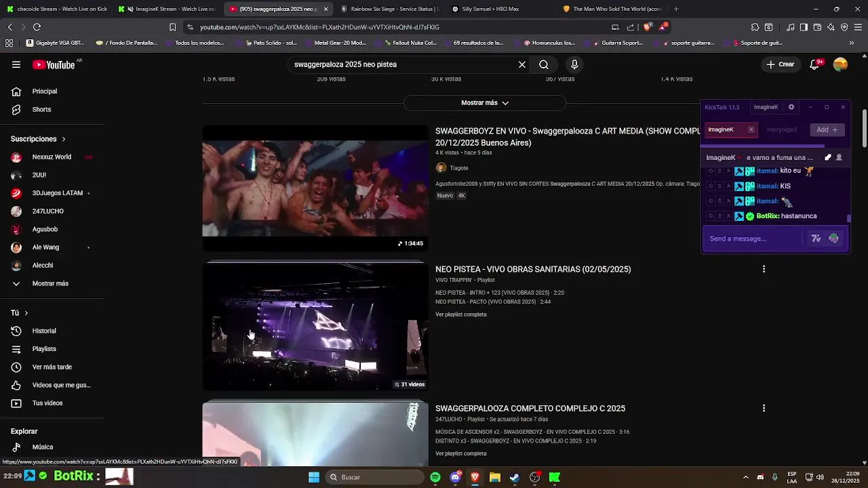Switch to the Rainbow Six Siege Service Status tab
The image size is (868, 488).
point(390,9)
